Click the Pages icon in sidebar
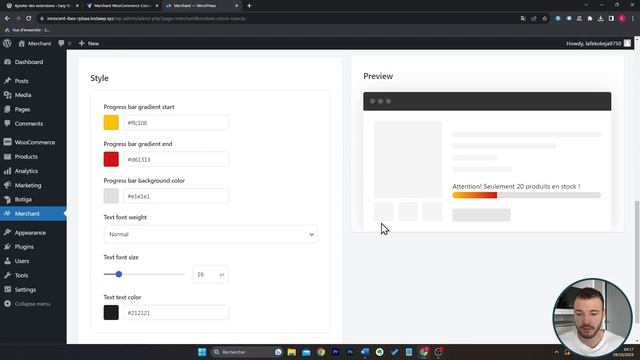Image resolution: width=640 pixels, height=360 pixels. [7, 109]
